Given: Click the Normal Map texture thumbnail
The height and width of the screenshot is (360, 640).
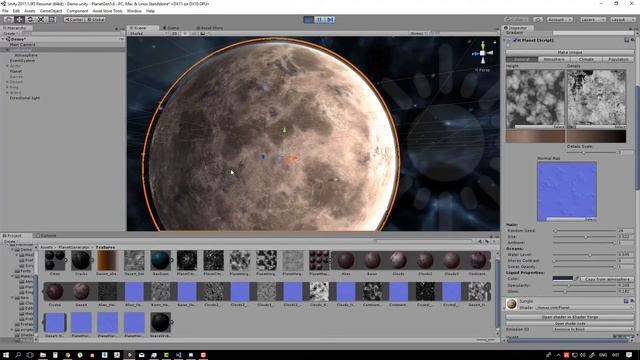Looking at the screenshot, I should [x=567, y=191].
